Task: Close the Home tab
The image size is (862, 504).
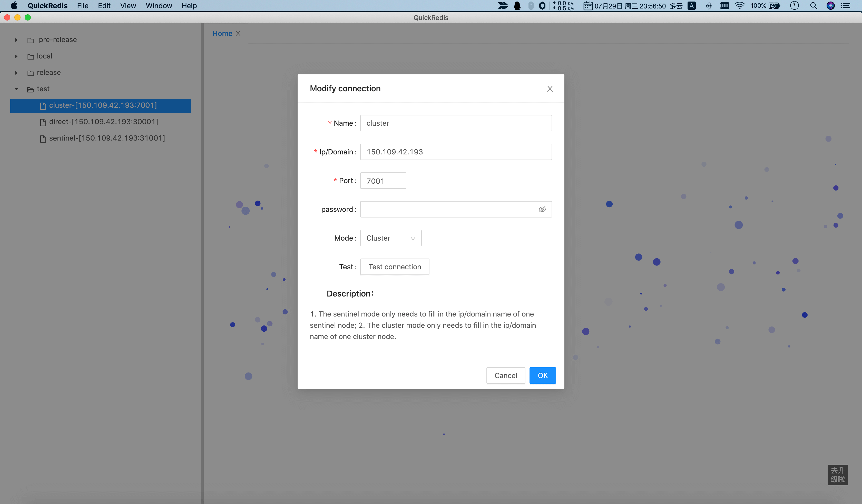Action: (x=238, y=34)
